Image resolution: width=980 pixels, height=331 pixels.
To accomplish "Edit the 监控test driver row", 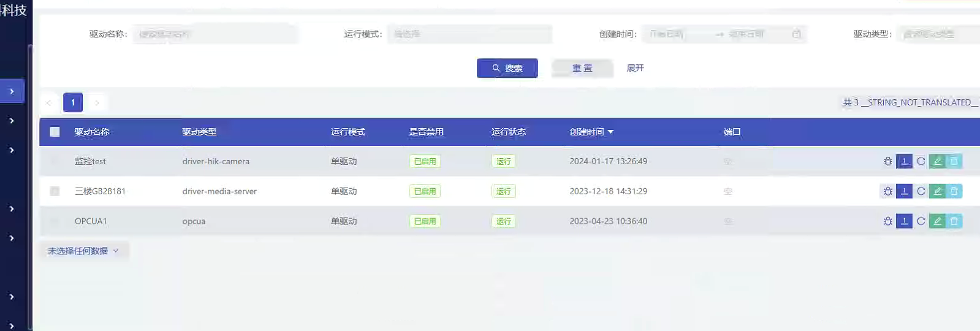I will [937, 161].
